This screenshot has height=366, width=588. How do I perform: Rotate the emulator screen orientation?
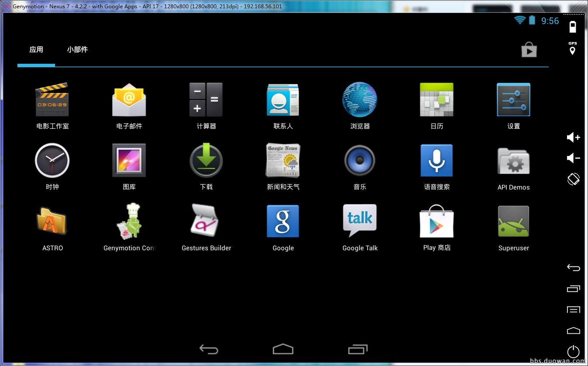tap(573, 179)
